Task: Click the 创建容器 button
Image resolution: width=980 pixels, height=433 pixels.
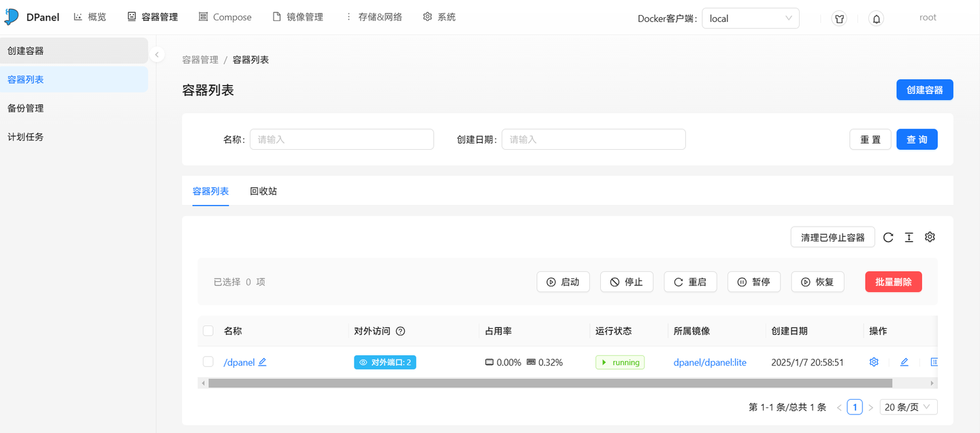Action: click(x=924, y=89)
